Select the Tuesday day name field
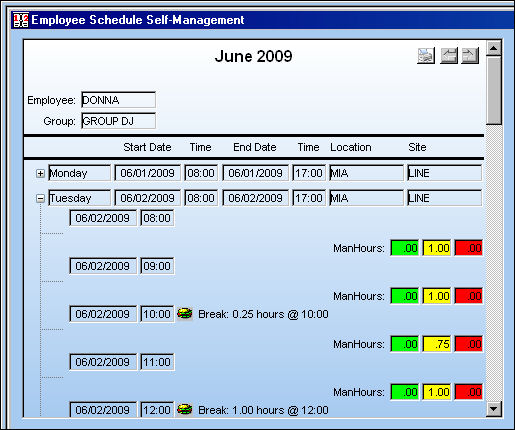Screen dimensions: 515x430 (79, 198)
